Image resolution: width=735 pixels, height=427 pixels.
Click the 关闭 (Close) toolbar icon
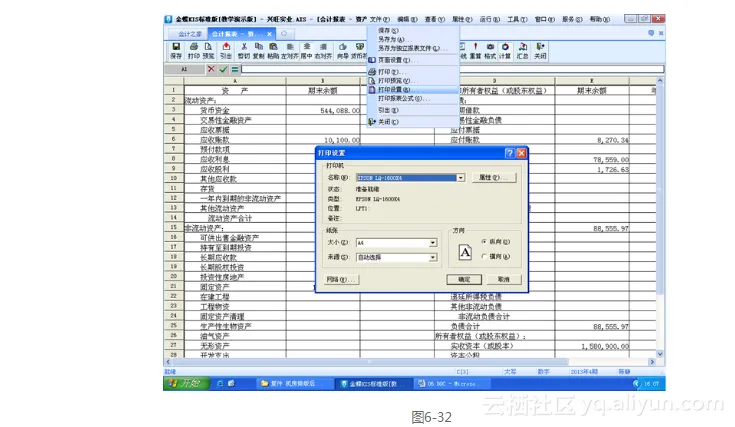point(540,51)
